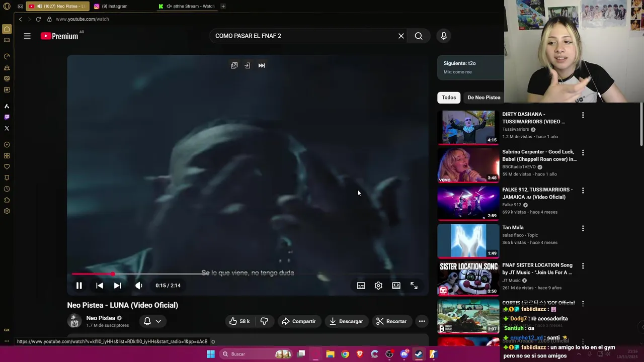Open sidebar settings gear
The width and height of the screenshot is (644, 362).
coord(7,211)
